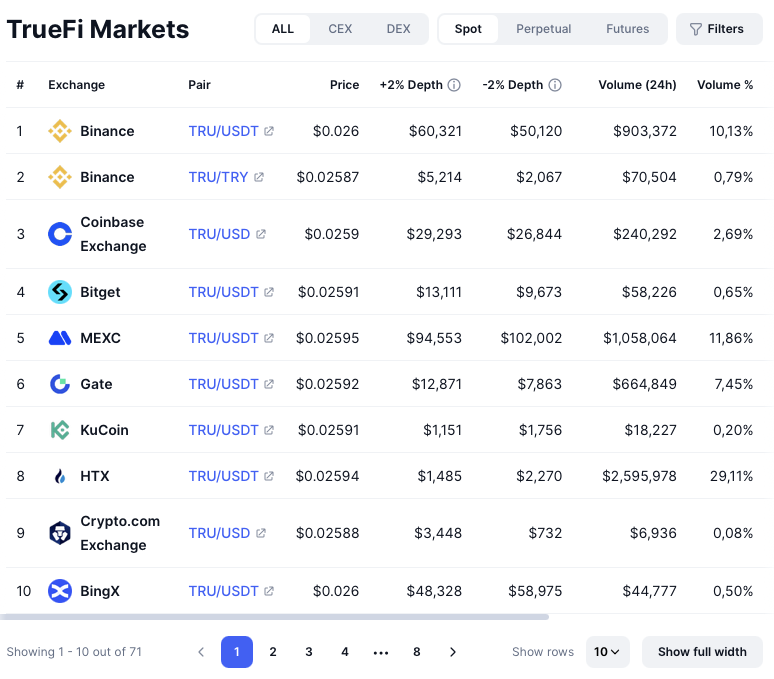Image resolution: width=774 pixels, height=679 pixels.
Task: Switch to the Futures tab
Action: tap(627, 29)
